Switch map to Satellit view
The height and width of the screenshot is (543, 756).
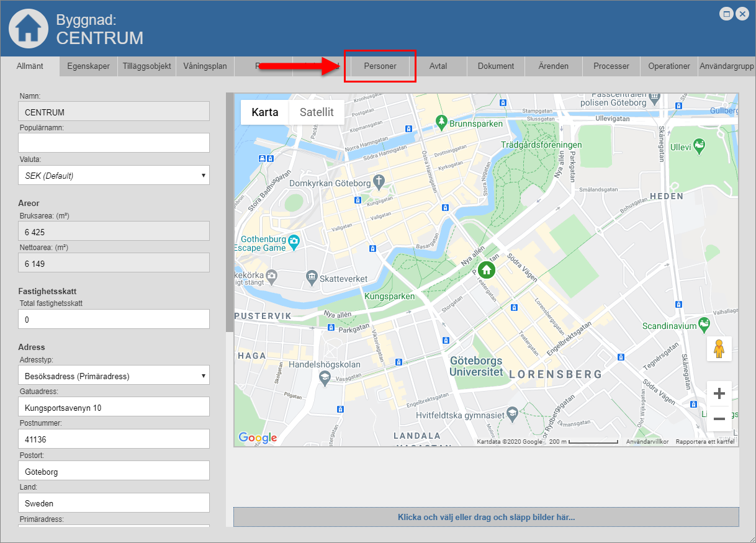(317, 112)
